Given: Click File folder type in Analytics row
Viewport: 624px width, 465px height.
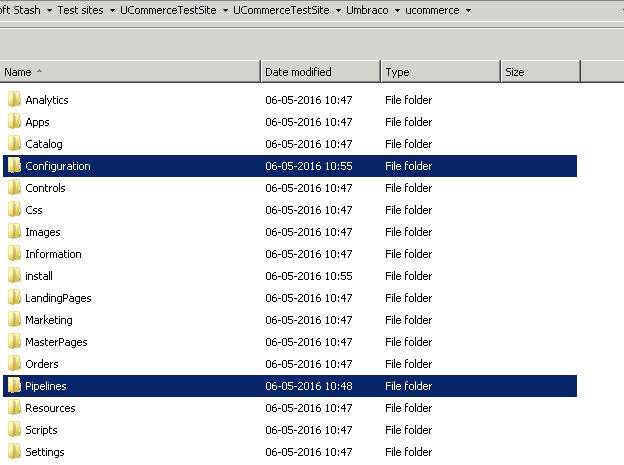Looking at the screenshot, I should [x=409, y=100].
